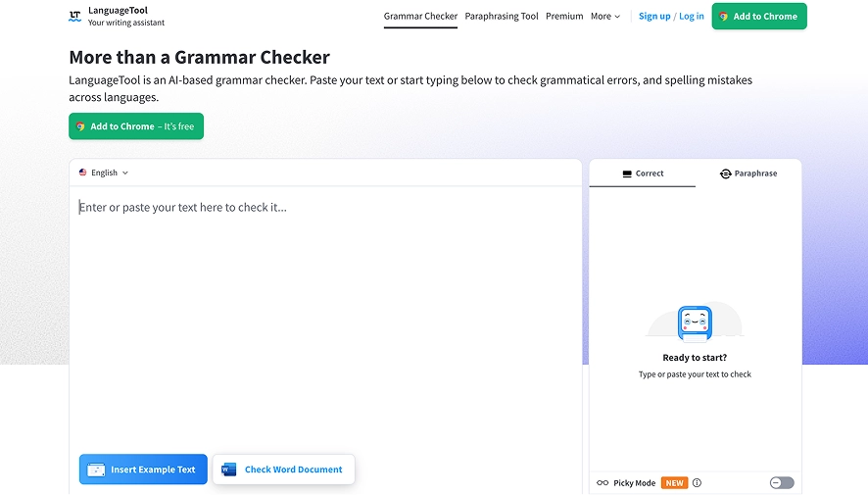
Task: Click 'More than a Grammar Checker' heading
Action: coord(199,57)
